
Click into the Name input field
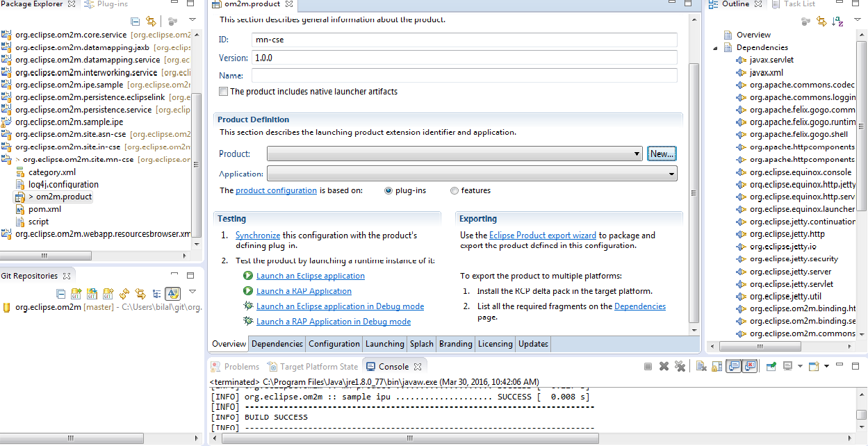464,76
